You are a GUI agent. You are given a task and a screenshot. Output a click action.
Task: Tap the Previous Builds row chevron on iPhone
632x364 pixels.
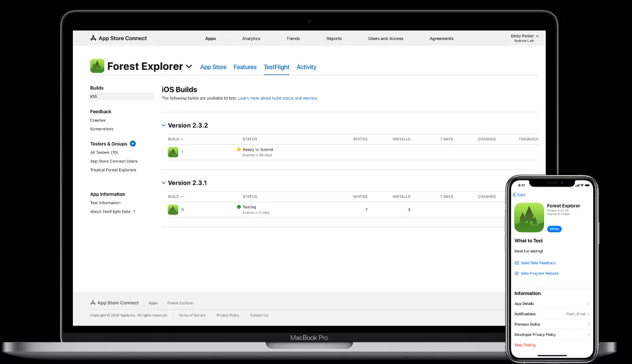coord(588,324)
